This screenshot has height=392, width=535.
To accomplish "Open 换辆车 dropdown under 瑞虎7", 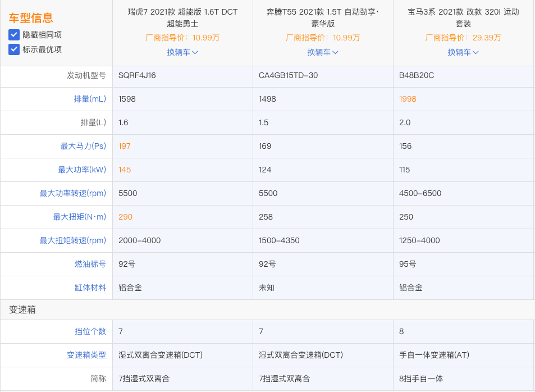I will coord(182,52).
